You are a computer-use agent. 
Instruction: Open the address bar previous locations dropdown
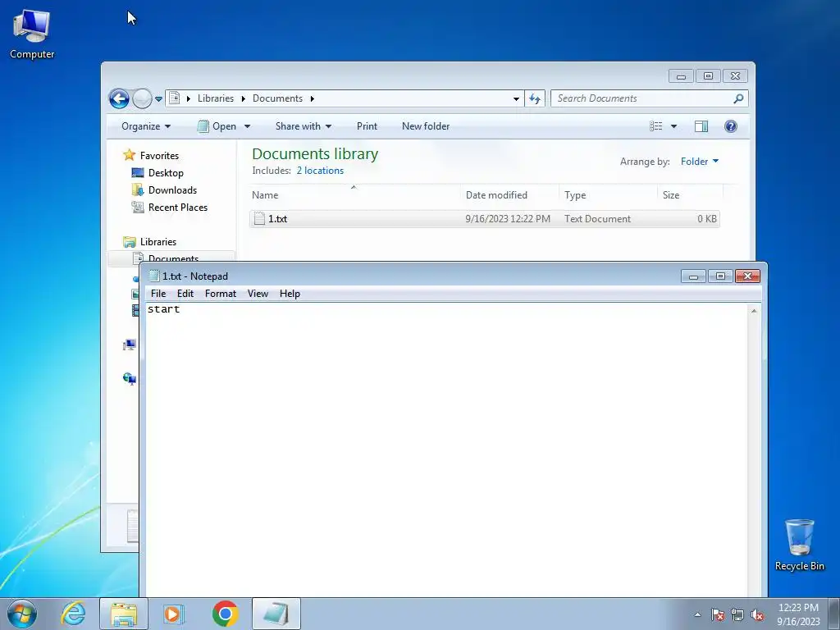516,98
